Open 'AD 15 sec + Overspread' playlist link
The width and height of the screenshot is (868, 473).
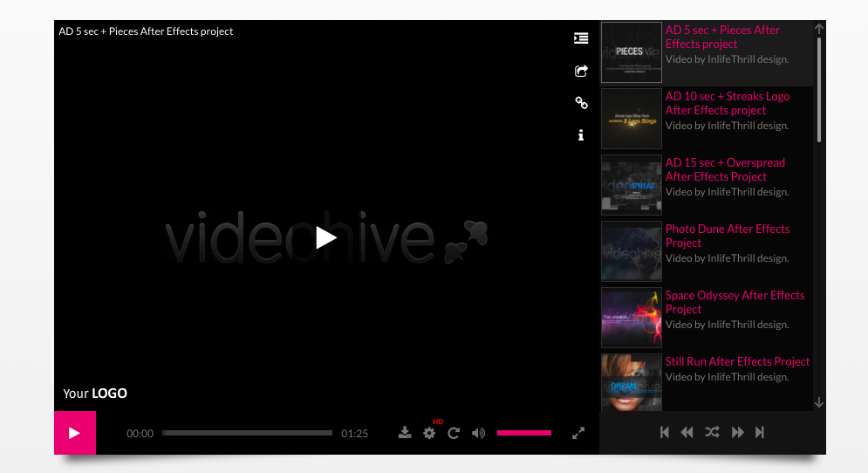point(725,169)
